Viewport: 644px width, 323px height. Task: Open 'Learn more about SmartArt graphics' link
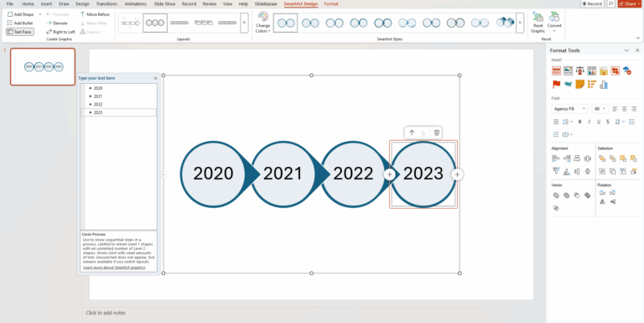(114, 268)
